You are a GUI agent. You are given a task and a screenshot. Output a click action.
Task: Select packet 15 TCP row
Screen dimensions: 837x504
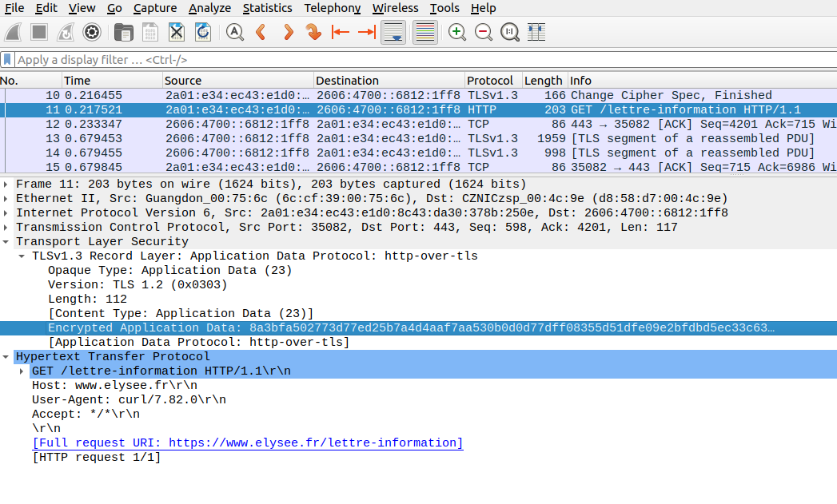(419, 168)
